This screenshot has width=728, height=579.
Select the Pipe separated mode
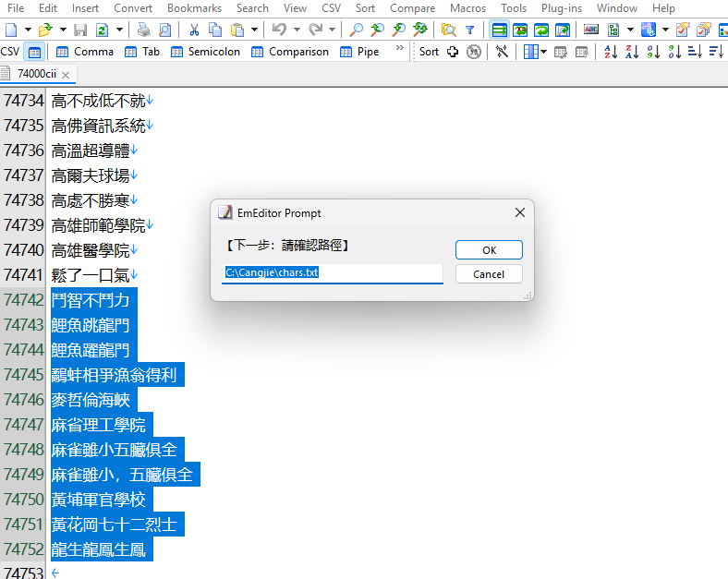pyautogui.click(x=359, y=52)
